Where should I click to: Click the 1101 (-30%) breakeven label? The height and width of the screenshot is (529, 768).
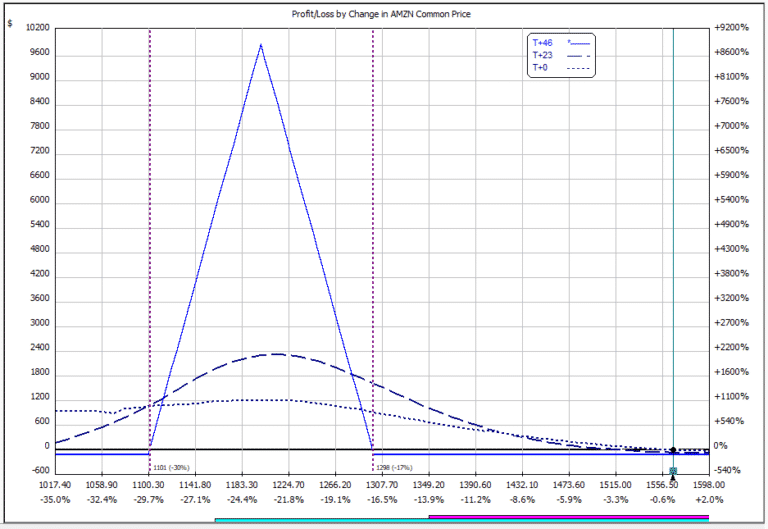tap(171, 468)
